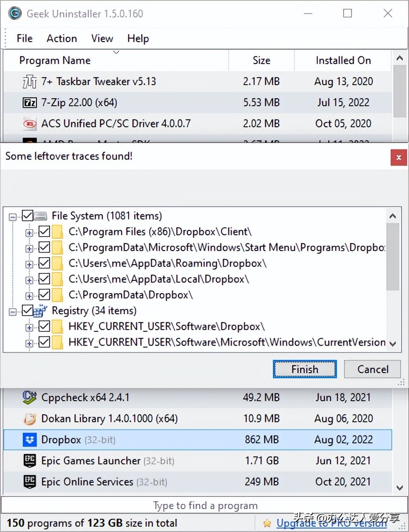Expand the AppData Roaming Dropbox folder
Screen dimensions: 409x532
click(29, 263)
